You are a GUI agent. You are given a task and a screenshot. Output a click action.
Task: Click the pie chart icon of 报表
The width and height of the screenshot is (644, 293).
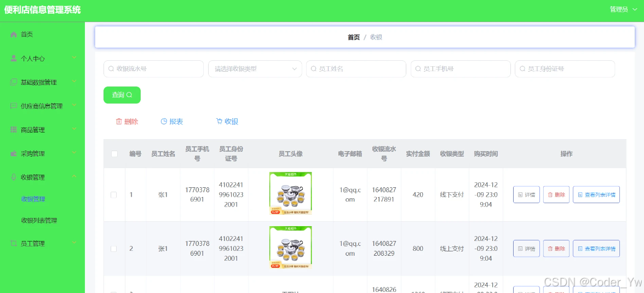(164, 121)
